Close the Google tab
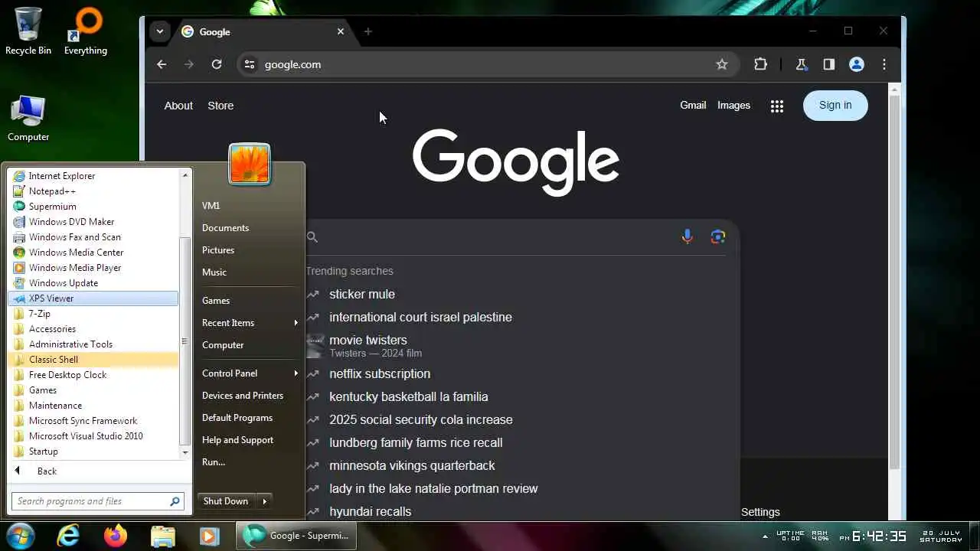Screen dimensions: 980x551 coord(341,31)
